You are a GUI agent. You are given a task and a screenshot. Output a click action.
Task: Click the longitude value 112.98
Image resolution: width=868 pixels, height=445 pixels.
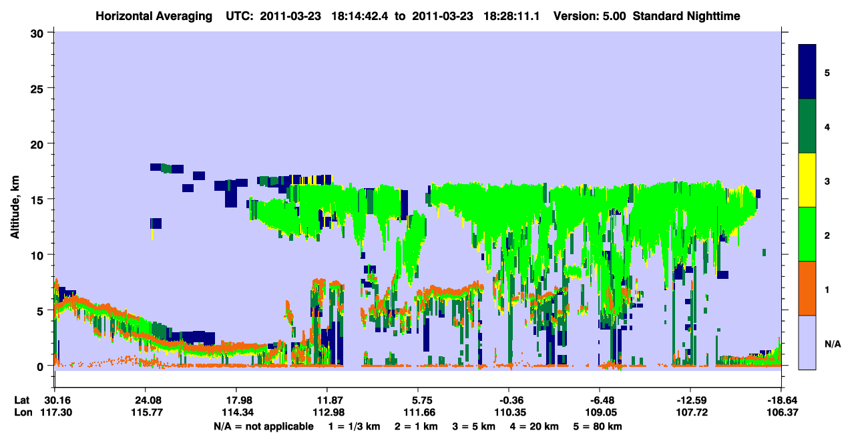tap(326, 412)
